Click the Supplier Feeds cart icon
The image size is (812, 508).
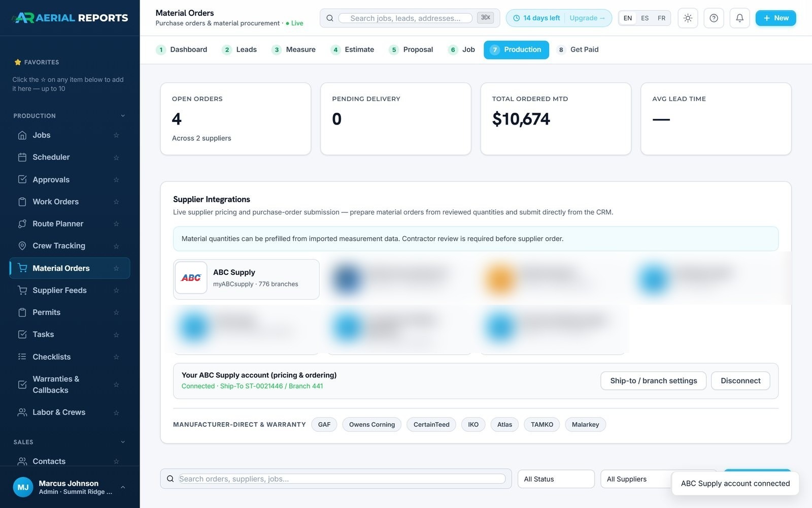coord(22,291)
